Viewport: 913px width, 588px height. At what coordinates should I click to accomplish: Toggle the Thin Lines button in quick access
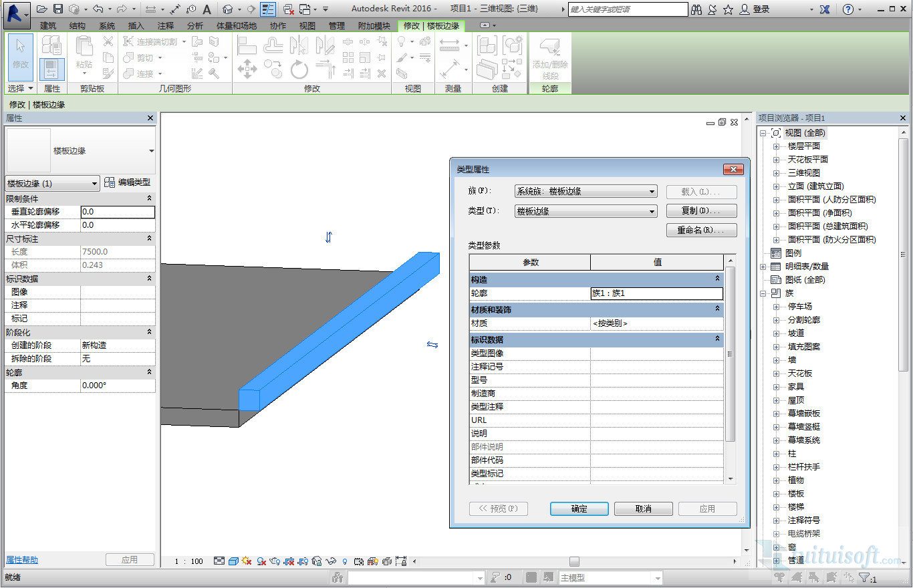coord(267,9)
